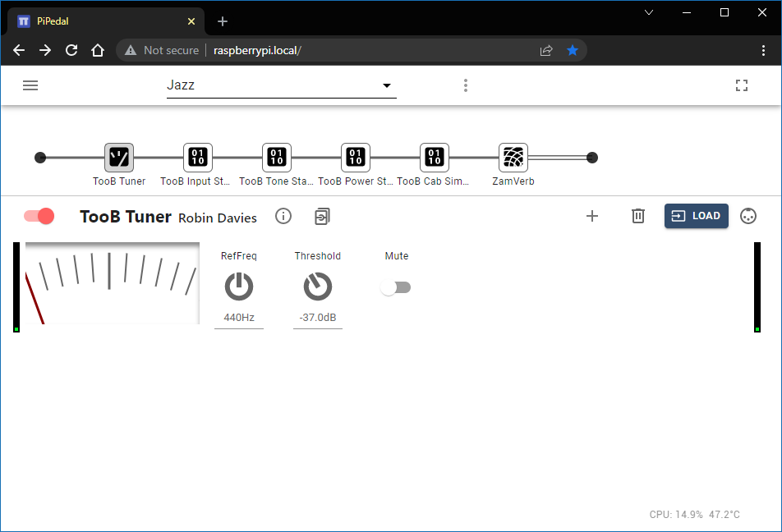This screenshot has width=782, height=532.
Task: Open the hamburger navigation menu
Action: click(x=30, y=85)
